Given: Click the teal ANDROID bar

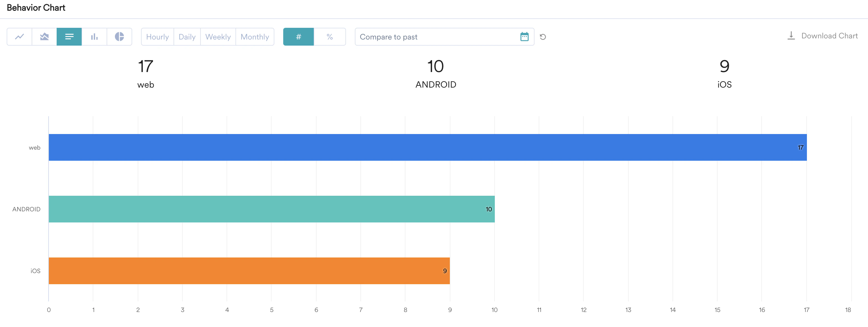Looking at the screenshot, I should pyautogui.click(x=271, y=209).
